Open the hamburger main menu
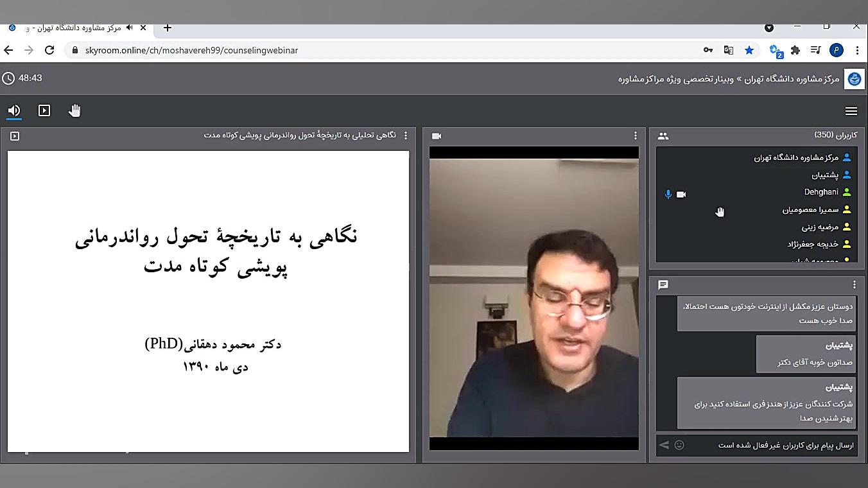This screenshot has height=488, width=868. (x=851, y=111)
